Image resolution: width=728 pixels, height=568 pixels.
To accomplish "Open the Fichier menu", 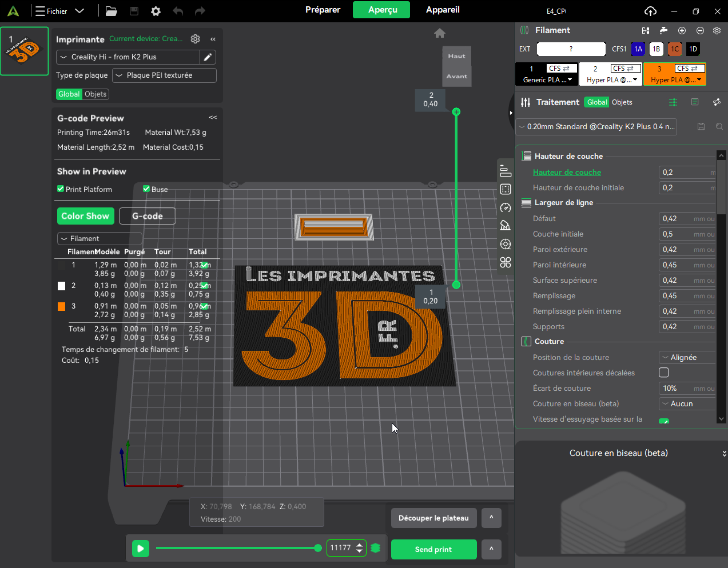I will tap(59, 11).
